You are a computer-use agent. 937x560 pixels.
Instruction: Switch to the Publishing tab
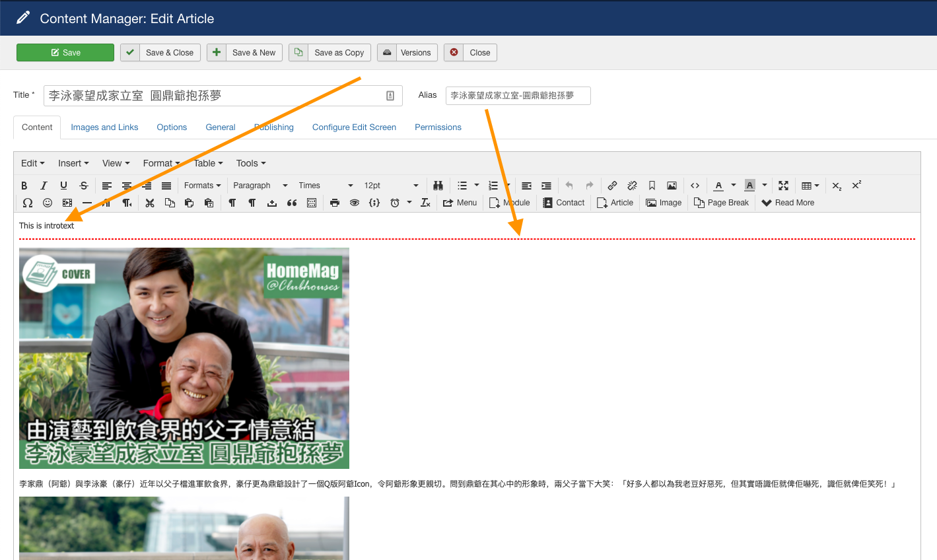274,127
